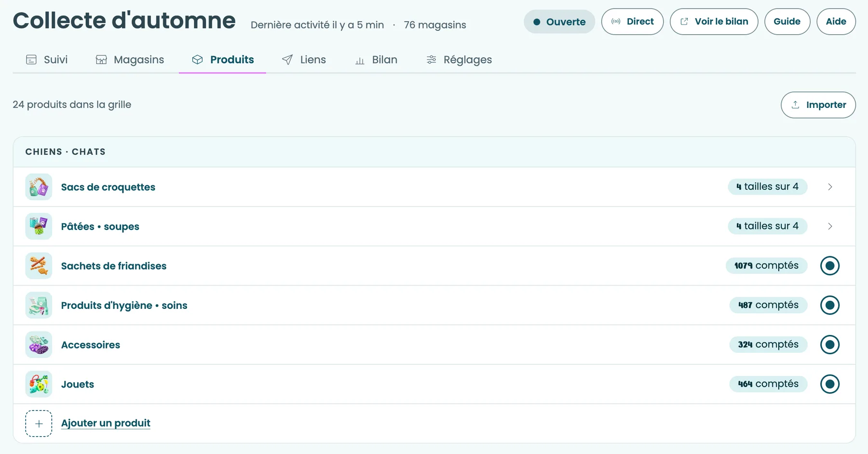
Task: Expand the Sacs de croquettes row chevron
Action: [x=830, y=187]
